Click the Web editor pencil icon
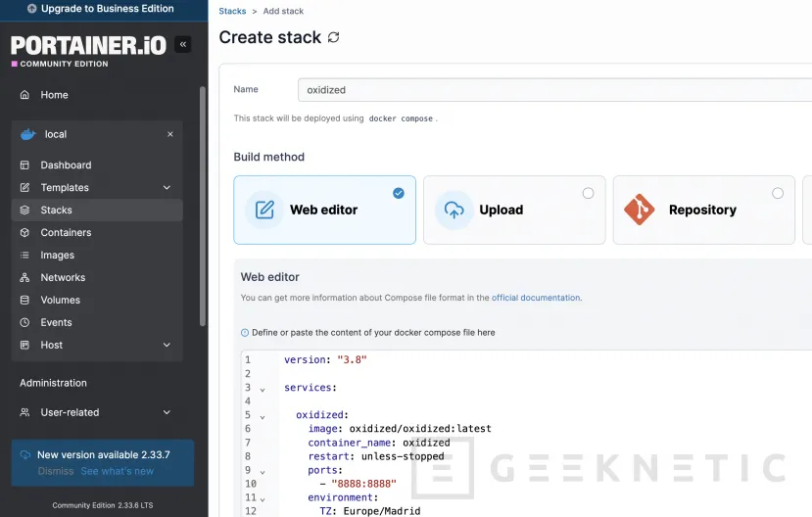Viewport: 812px width, 517px height. pyautogui.click(x=264, y=210)
